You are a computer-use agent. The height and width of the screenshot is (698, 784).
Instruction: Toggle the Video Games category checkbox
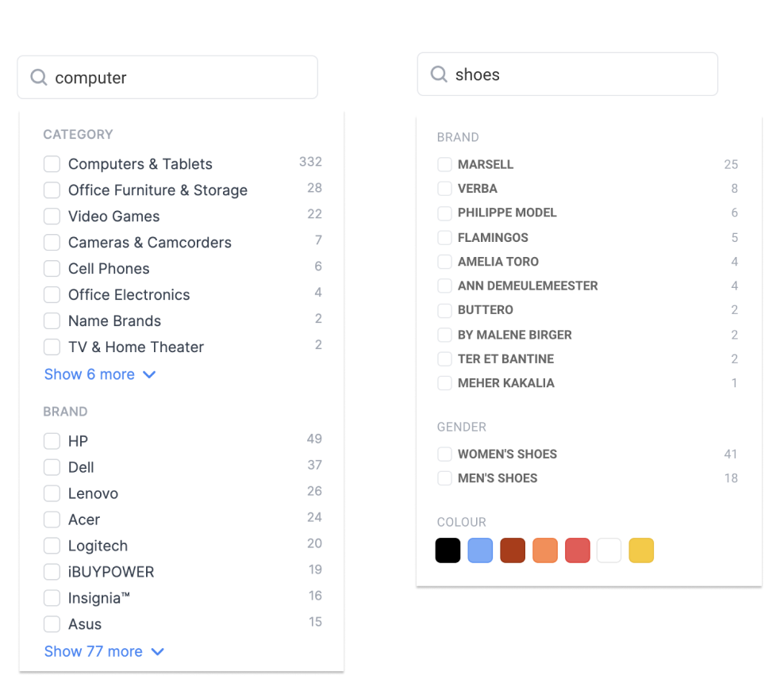[52, 217]
